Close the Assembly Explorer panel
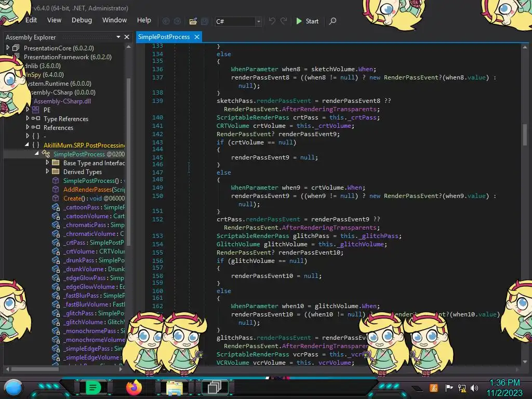Image resolution: width=532 pixels, height=399 pixels. tap(127, 37)
